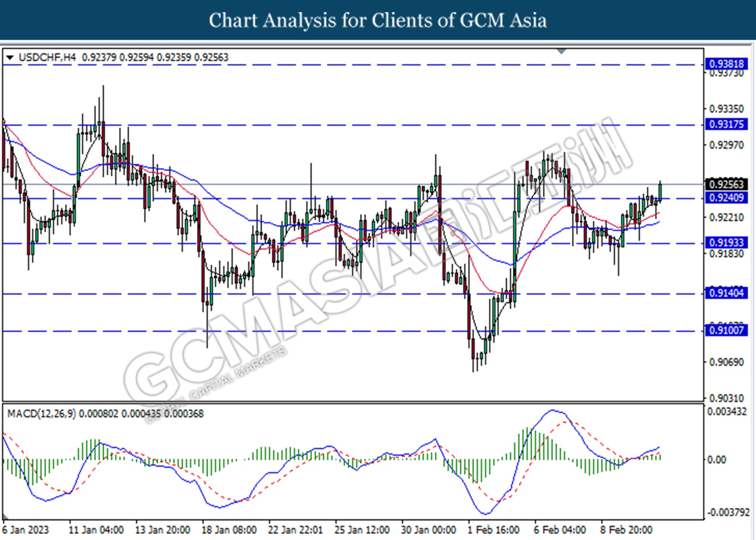This screenshot has width=756, height=540.
Task: Click the 25 Jan 12:00 time label
Action: (x=362, y=530)
